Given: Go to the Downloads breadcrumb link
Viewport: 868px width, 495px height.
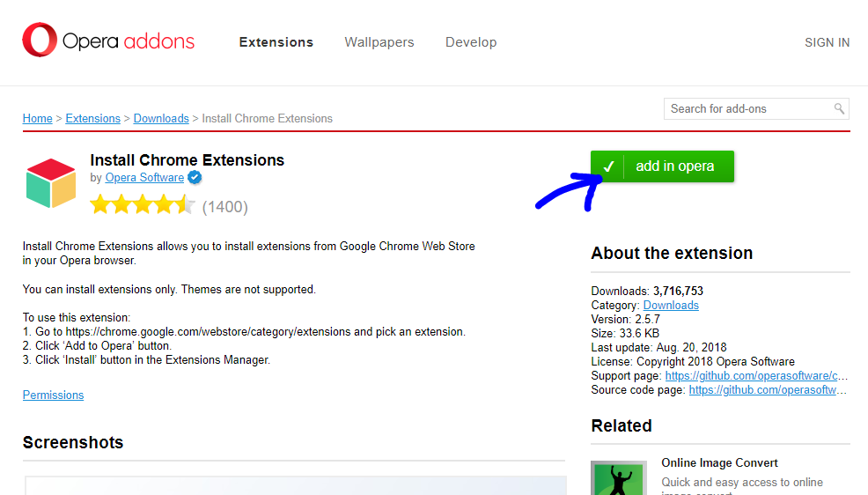Looking at the screenshot, I should [x=161, y=119].
